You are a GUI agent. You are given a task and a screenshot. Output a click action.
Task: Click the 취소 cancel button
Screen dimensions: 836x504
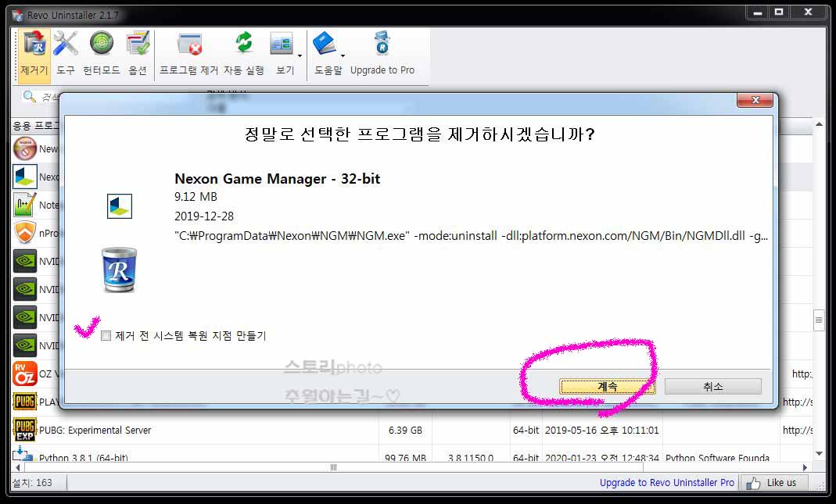713,387
